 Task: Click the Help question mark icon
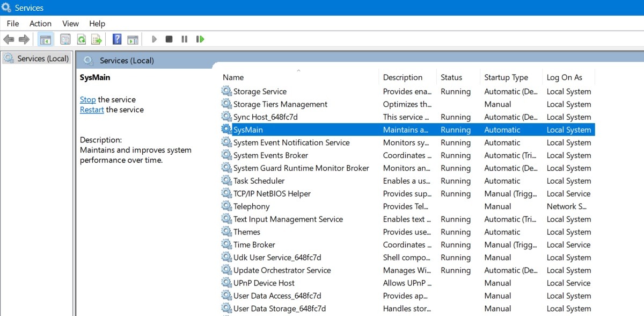[x=116, y=39]
